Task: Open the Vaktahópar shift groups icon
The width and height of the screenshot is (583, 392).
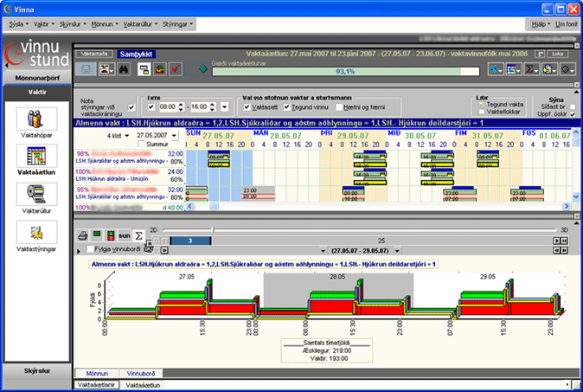Action: coord(36,119)
